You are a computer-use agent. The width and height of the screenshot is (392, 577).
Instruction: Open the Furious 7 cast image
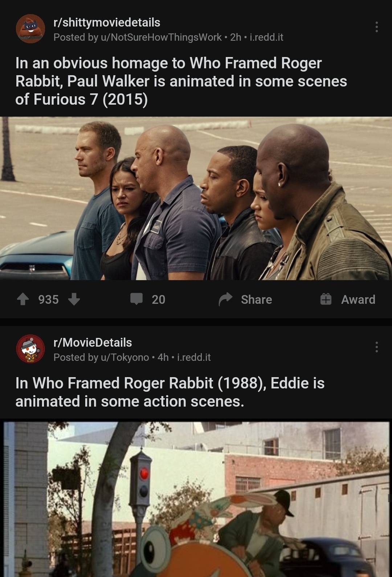[x=196, y=198]
